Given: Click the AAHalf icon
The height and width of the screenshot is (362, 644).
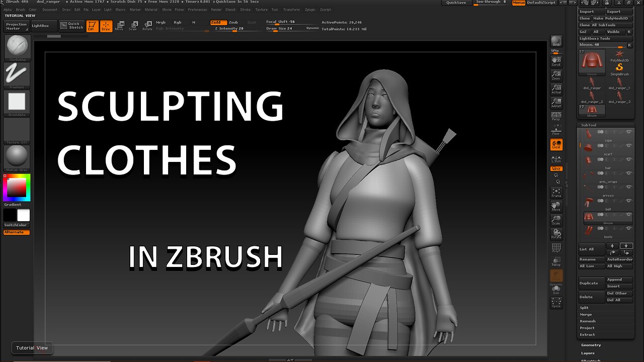Looking at the screenshot, I should [556, 103].
